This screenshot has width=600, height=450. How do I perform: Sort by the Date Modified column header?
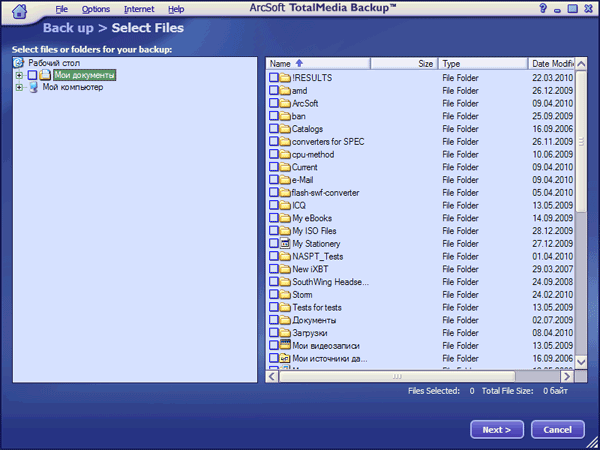(551, 64)
